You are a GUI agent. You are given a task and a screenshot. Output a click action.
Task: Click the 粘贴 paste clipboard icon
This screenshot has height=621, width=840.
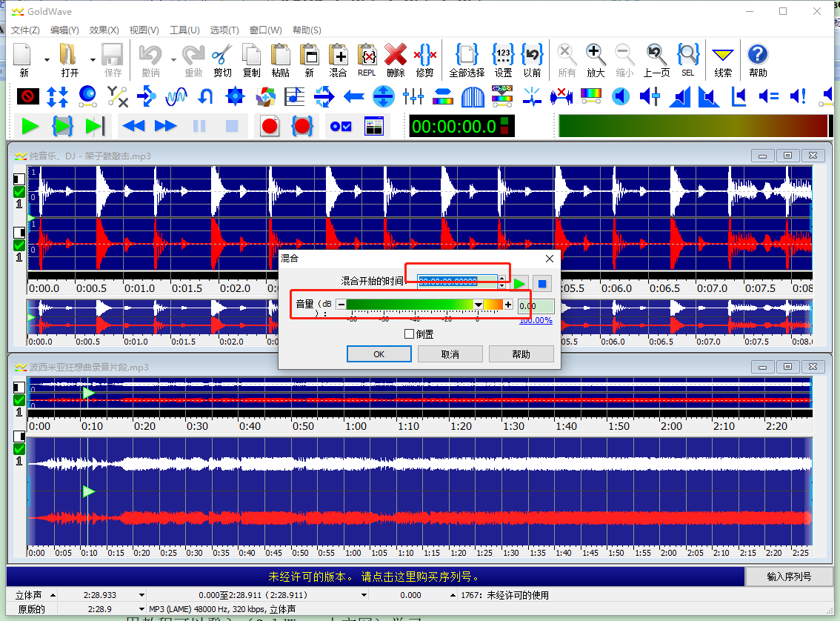280,55
